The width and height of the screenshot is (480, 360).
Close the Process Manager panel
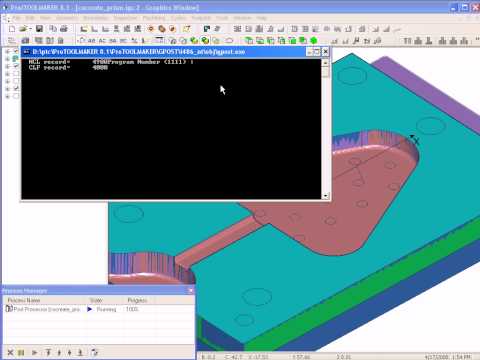(191, 291)
